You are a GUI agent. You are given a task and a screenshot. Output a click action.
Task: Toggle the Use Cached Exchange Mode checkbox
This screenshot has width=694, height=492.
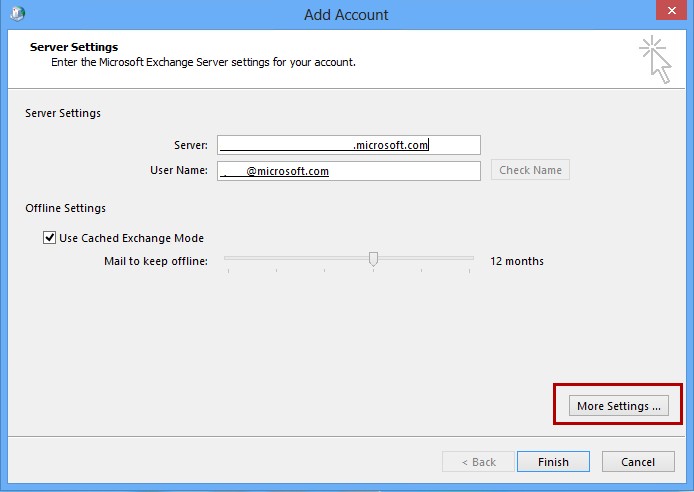tap(49, 238)
